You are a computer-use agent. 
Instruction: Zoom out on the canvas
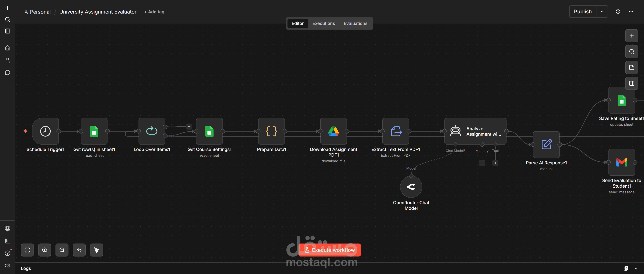(x=62, y=250)
